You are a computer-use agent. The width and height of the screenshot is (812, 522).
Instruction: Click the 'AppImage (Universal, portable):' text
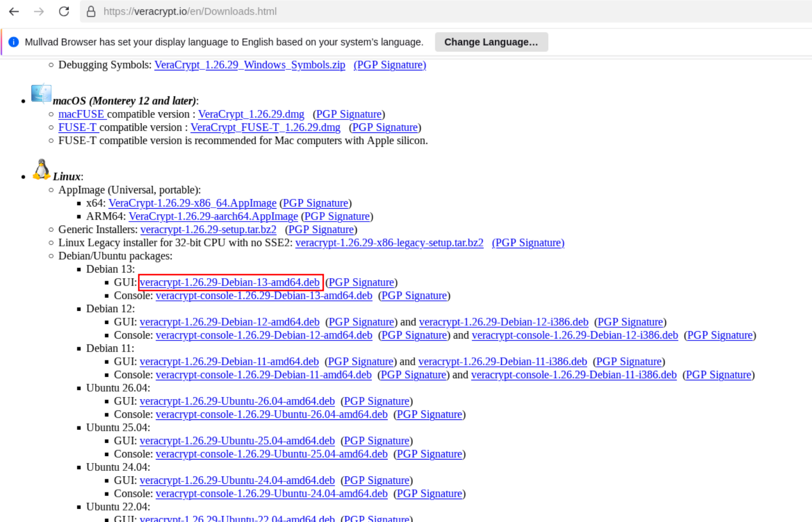point(130,190)
